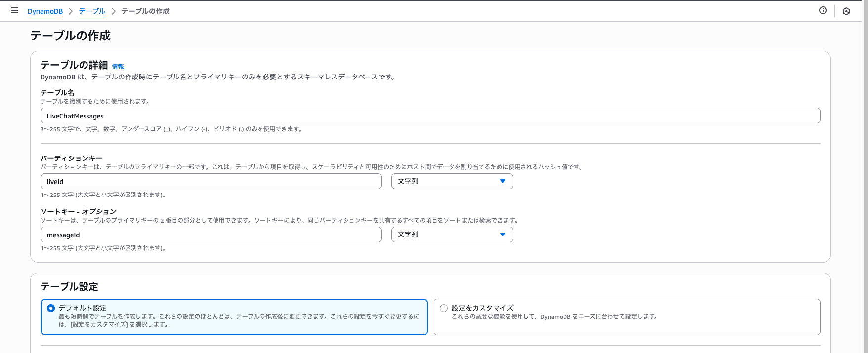The height and width of the screenshot is (353, 868).
Task: Go to the DynamoDB breadcrumb link
Action: tap(45, 11)
